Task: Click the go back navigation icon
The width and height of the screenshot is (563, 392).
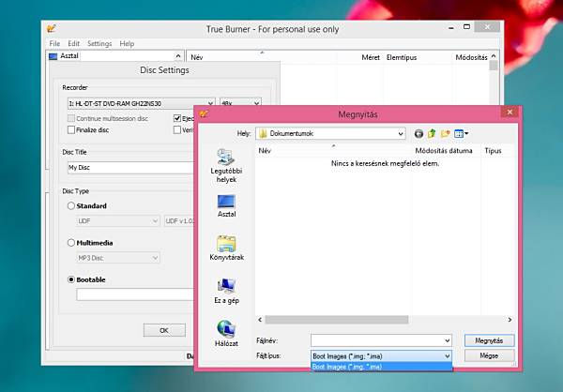Action: click(x=418, y=134)
